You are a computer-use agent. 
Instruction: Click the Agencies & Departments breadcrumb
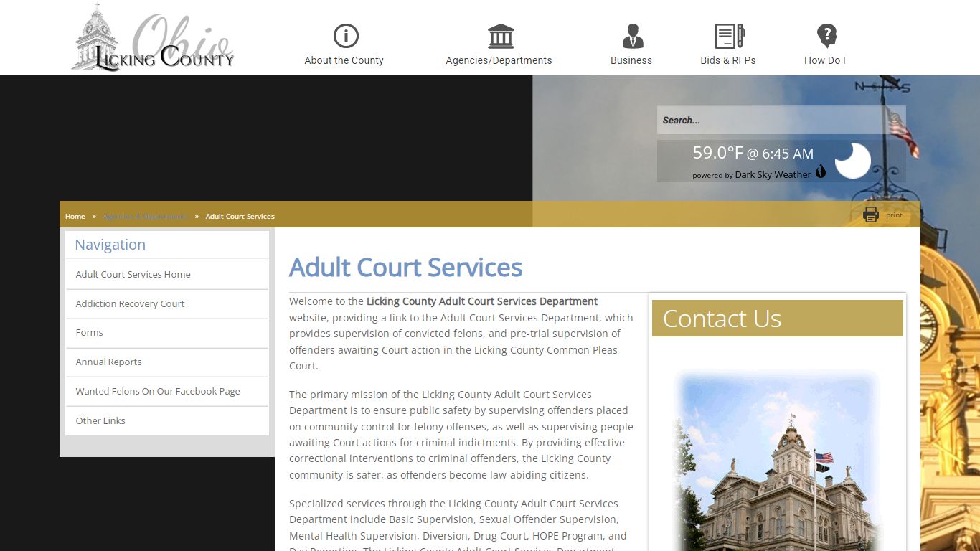[x=144, y=216]
